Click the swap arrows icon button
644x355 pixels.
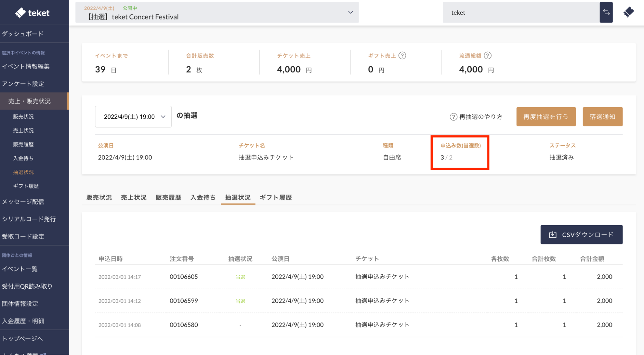[606, 13]
